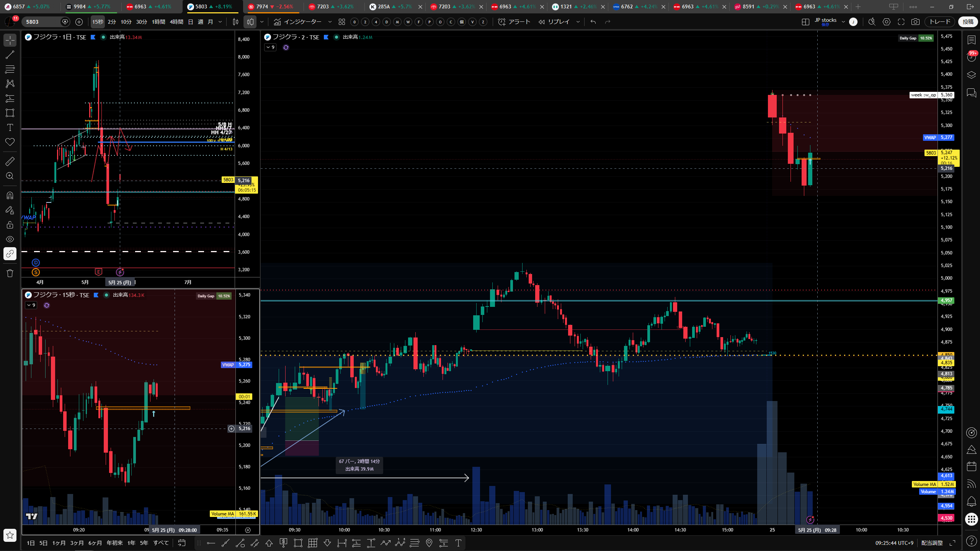Open a new tab with plus button

[858, 7]
